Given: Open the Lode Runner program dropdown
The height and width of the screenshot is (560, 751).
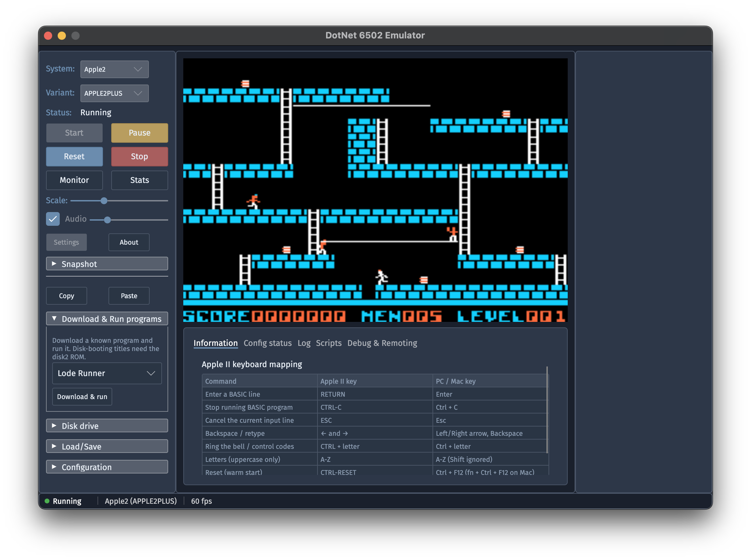Looking at the screenshot, I should pyautogui.click(x=107, y=373).
